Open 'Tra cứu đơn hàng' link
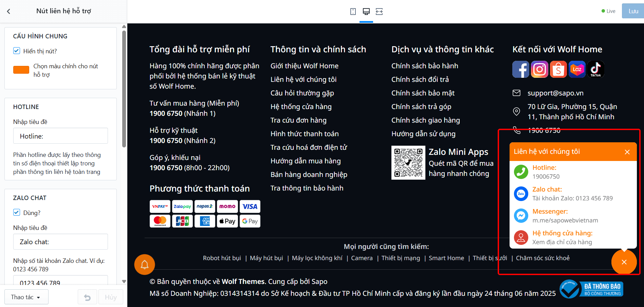Image resolution: width=644 pixels, height=307 pixels. point(298,120)
